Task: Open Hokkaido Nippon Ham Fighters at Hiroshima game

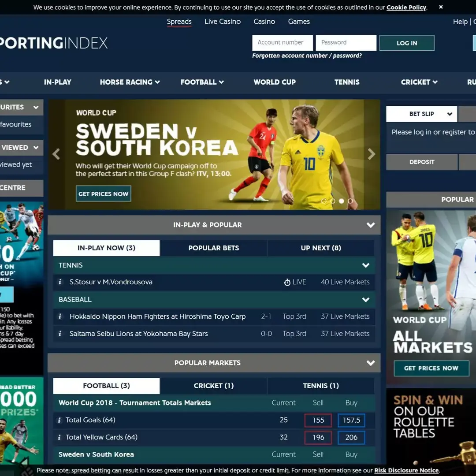Action: coord(157,316)
